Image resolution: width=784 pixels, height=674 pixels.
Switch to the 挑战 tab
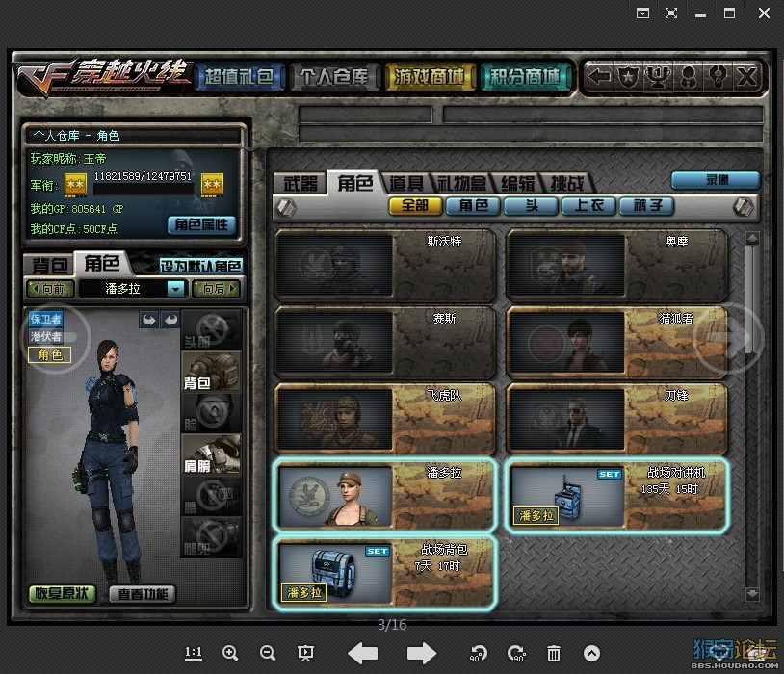pyautogui.click(x=567, y=184)
